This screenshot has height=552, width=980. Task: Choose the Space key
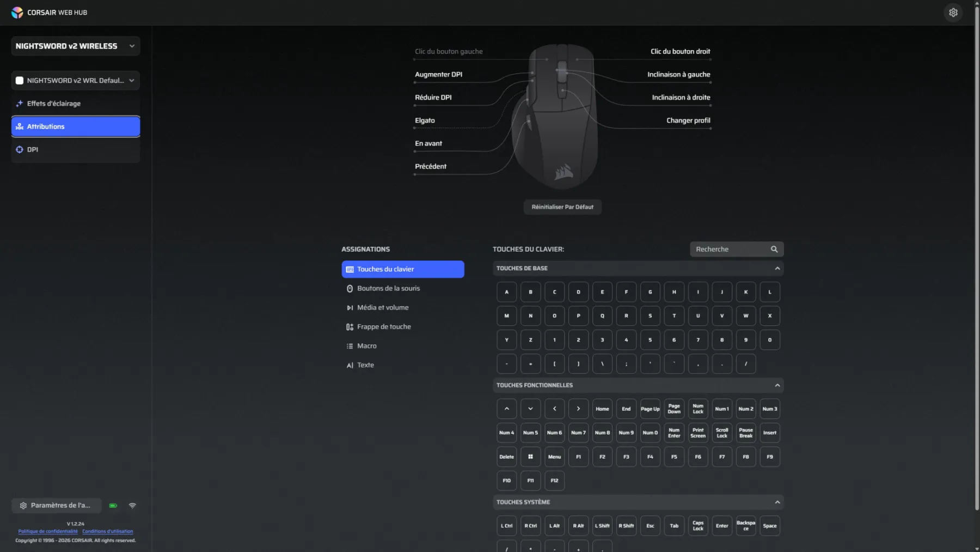click(x=770, y=526)
